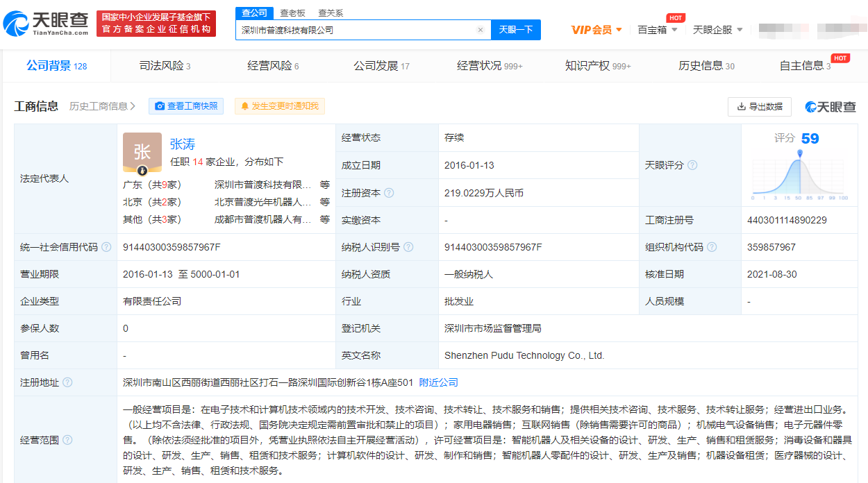Click the 导出数据 export button

tap(759, 106)
